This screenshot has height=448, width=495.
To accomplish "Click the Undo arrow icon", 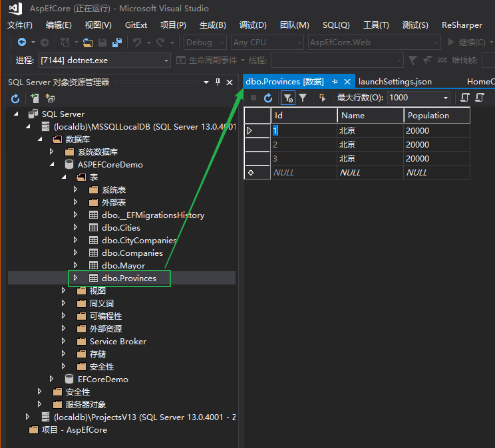I will (x=137, y=43).
